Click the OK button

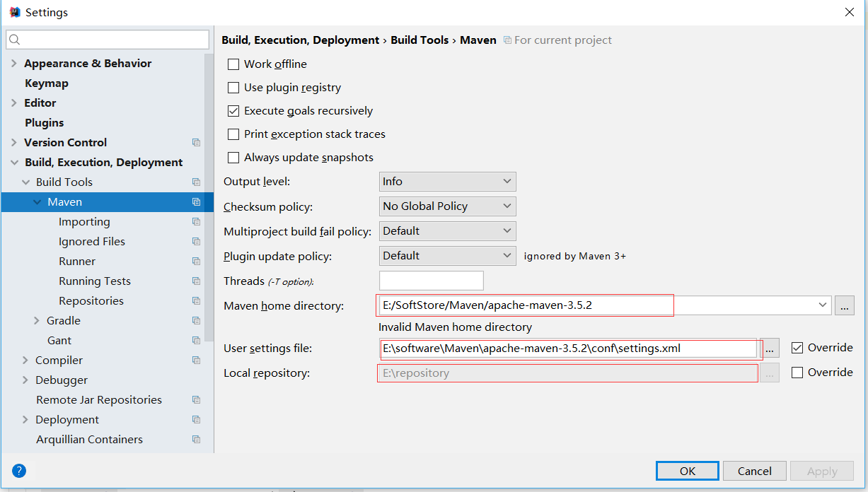(x=688, y=471)
